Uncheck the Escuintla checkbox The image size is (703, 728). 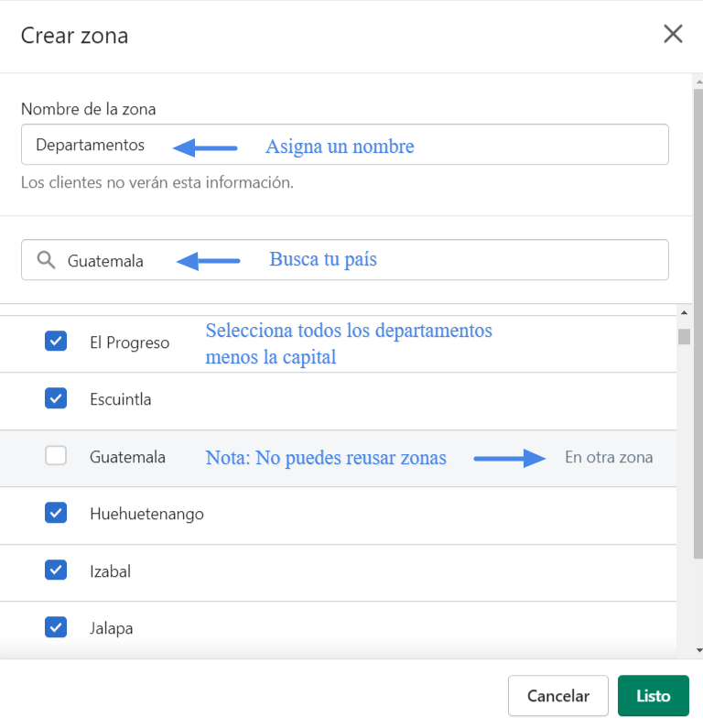point(56,398)
